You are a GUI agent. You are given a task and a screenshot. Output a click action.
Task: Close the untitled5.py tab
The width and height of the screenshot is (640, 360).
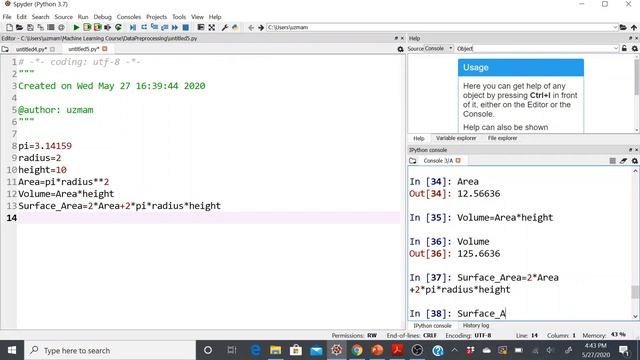pos(105,49)
